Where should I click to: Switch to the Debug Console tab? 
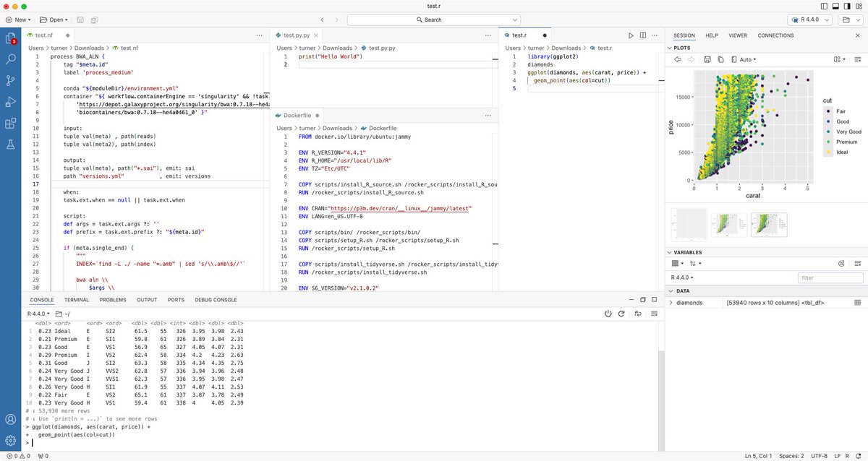pyautogui.click(x=216, y=300)
